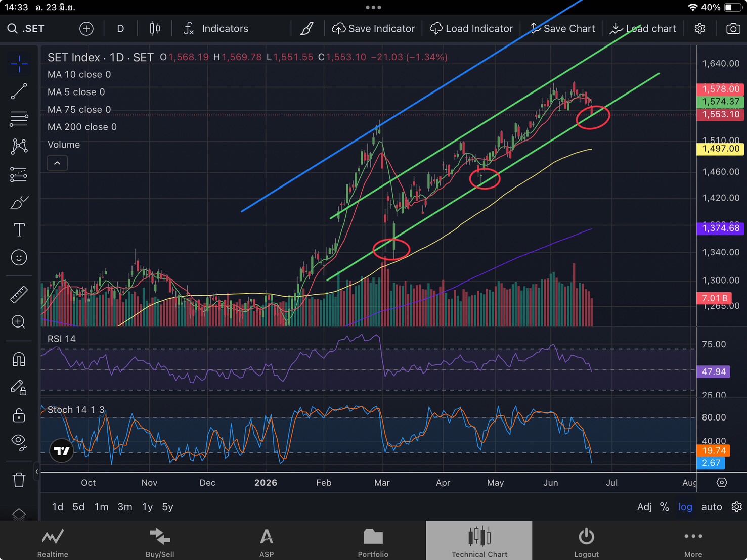Image resolution: width=747 pixels, height=560 pixels.
Task: Select the trend line drawing tool
Action: click(x=19, y=91)
